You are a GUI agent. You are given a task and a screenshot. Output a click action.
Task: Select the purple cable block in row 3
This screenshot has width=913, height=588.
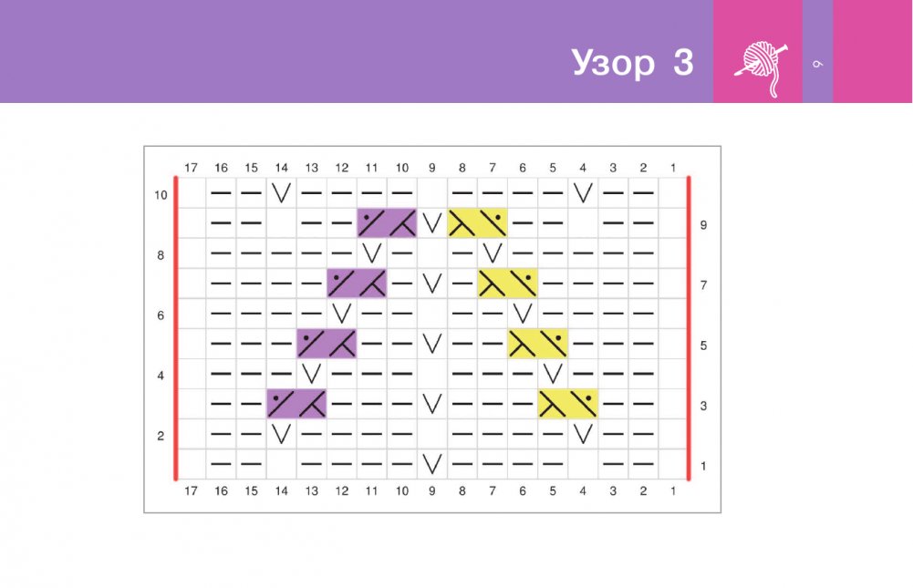pos(296,404)
